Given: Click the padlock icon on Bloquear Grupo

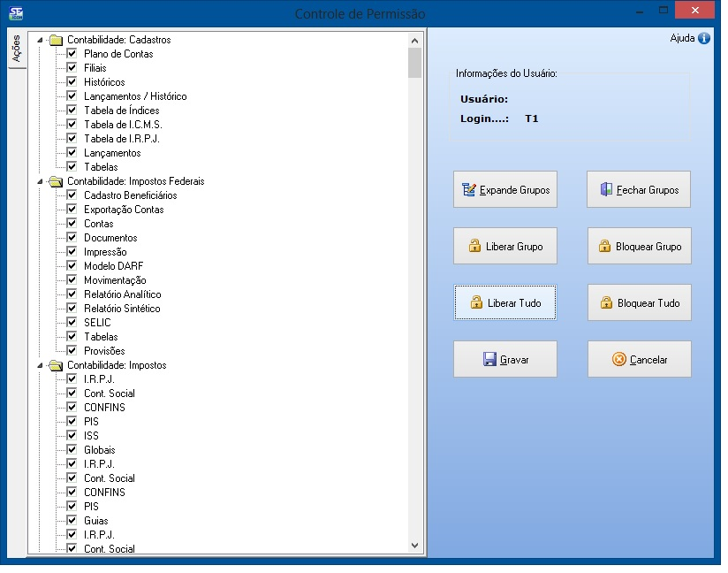Looking at the screenshot, I should (x=605, y=246).
